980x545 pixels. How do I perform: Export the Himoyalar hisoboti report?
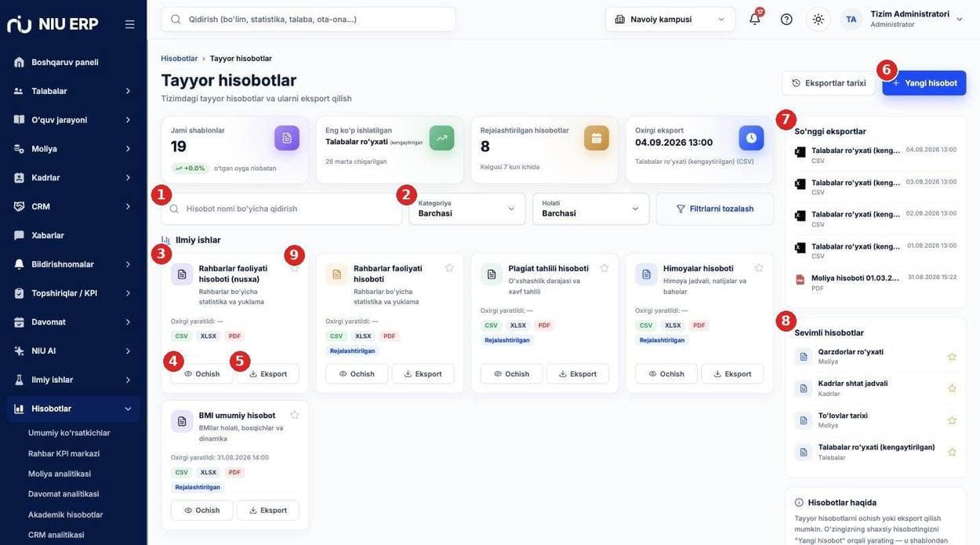(x=732, y=374)
